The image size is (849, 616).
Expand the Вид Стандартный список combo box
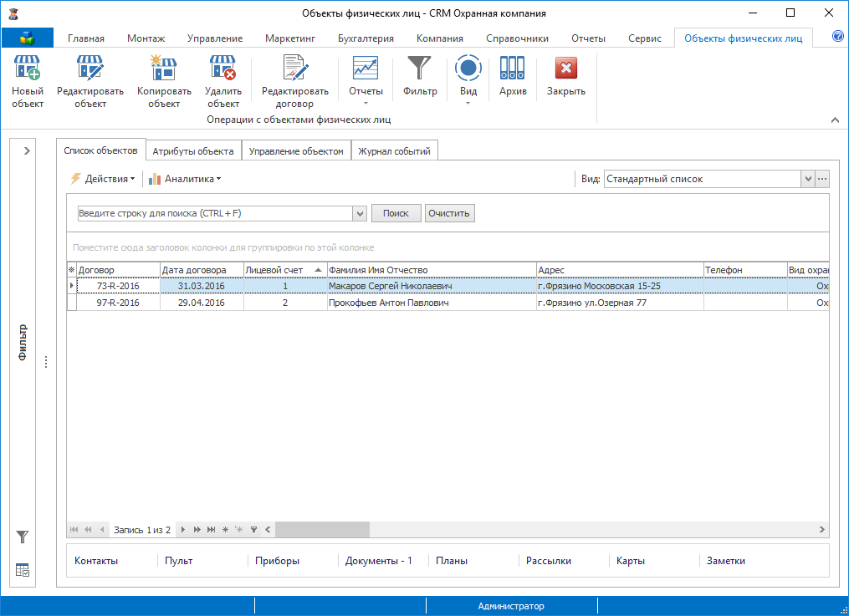(x=808, y=179)
